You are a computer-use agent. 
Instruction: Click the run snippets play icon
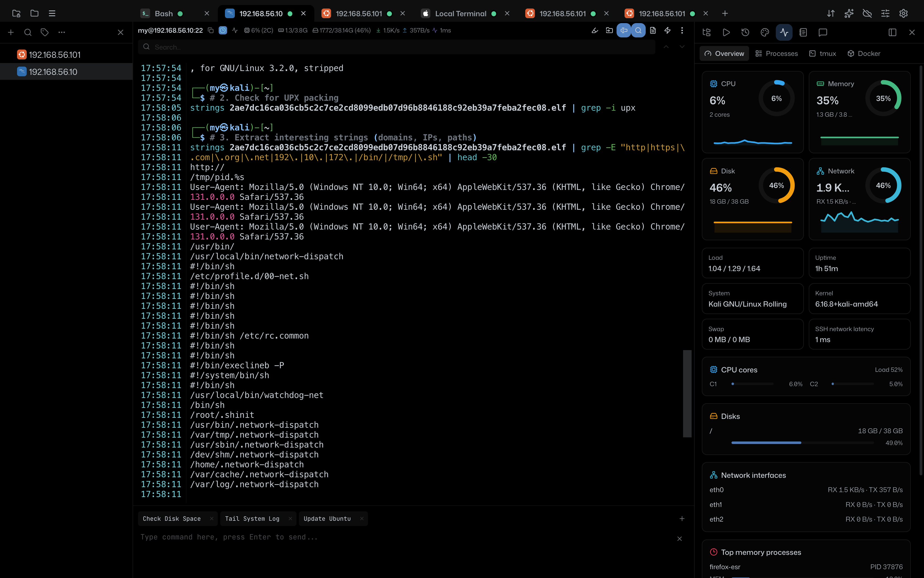726,32
